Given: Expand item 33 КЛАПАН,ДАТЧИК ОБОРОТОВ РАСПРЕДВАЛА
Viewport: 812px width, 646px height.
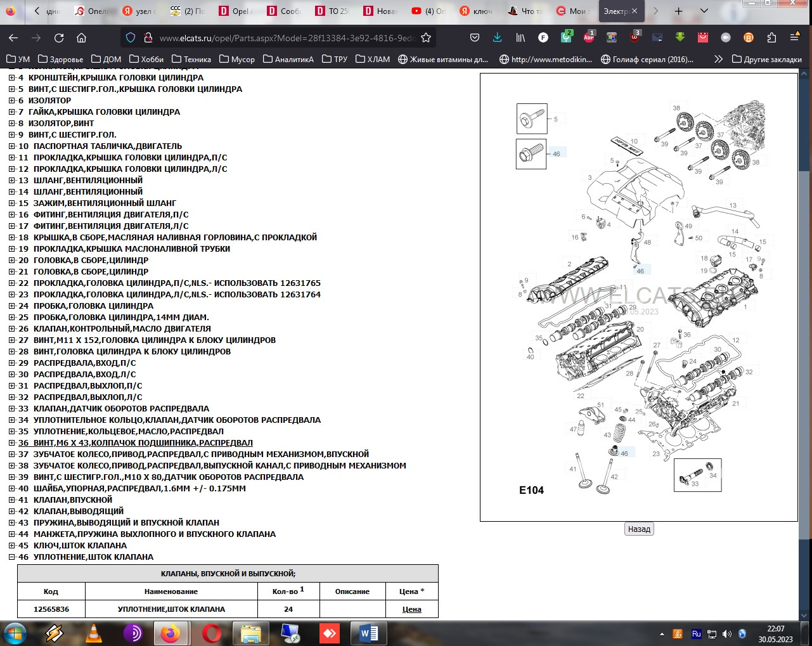Looking at the screenshot, I should 11,408.
